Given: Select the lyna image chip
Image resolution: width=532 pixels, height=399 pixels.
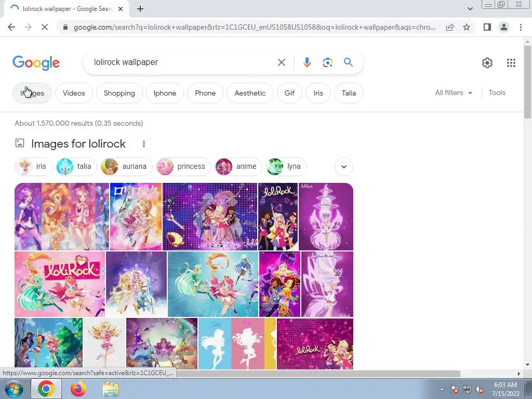Looking at the screenshot, I should (x=286, y=167).
